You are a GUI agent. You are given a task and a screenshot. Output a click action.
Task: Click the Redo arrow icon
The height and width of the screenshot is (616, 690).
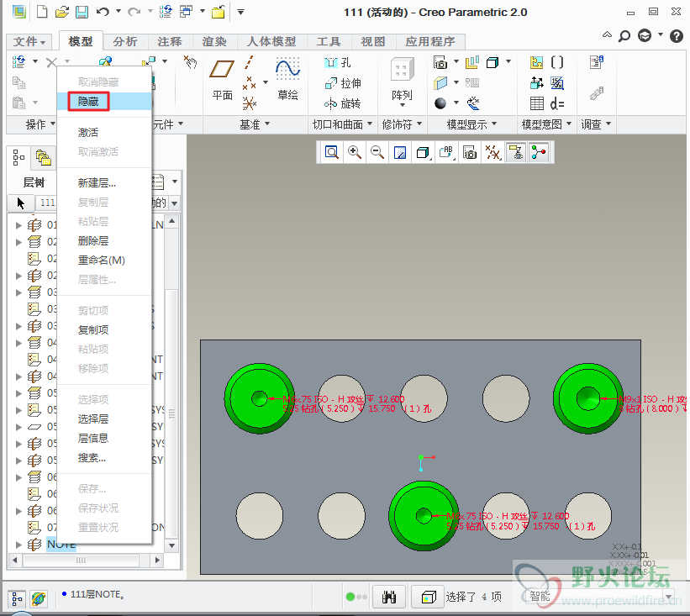click(x=134, y=12)
